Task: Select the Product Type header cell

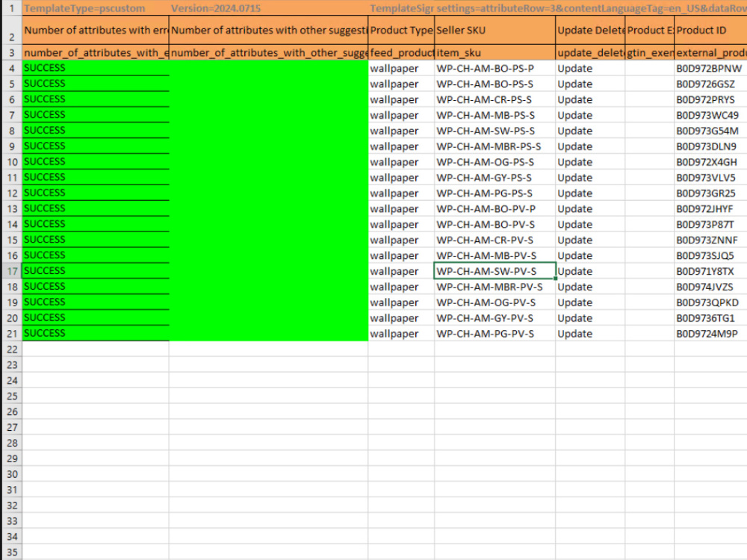Action: click(x=401, y=30)
